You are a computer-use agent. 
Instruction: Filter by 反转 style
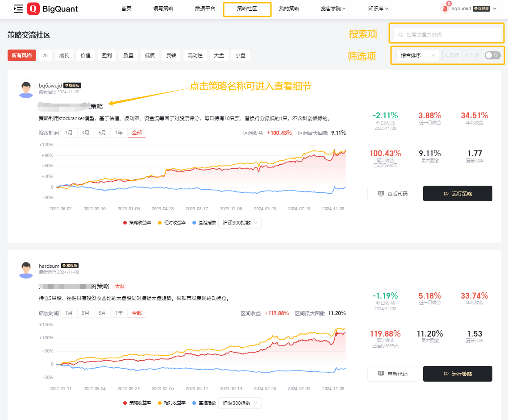(171, 55)
